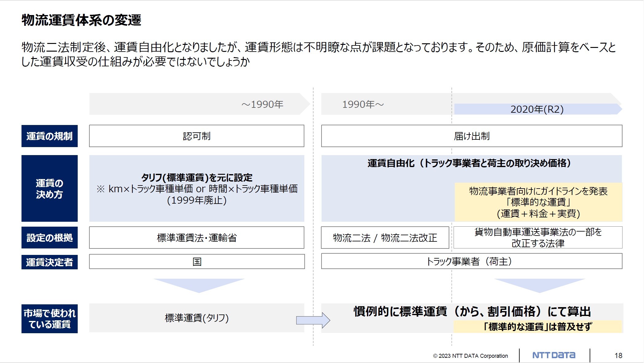This screenshot has width=644, height=363.
Task: Select the 運賃の決め方 row header
Action: (x=49, y=188)
